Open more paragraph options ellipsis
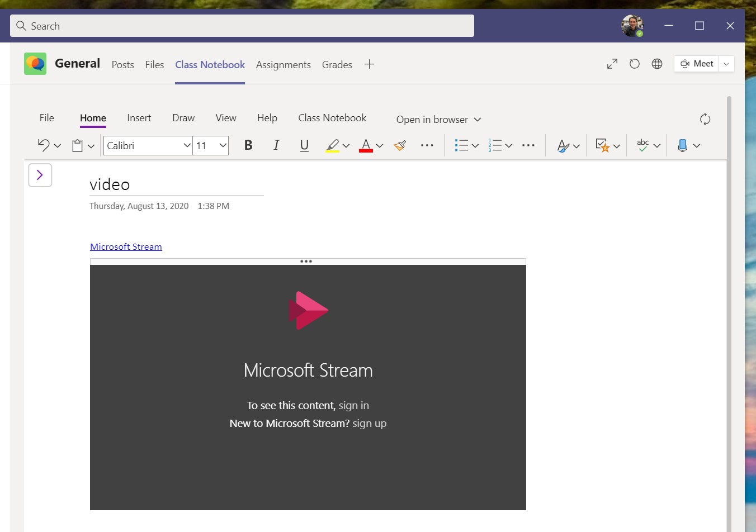 click(x=528, y=145)
